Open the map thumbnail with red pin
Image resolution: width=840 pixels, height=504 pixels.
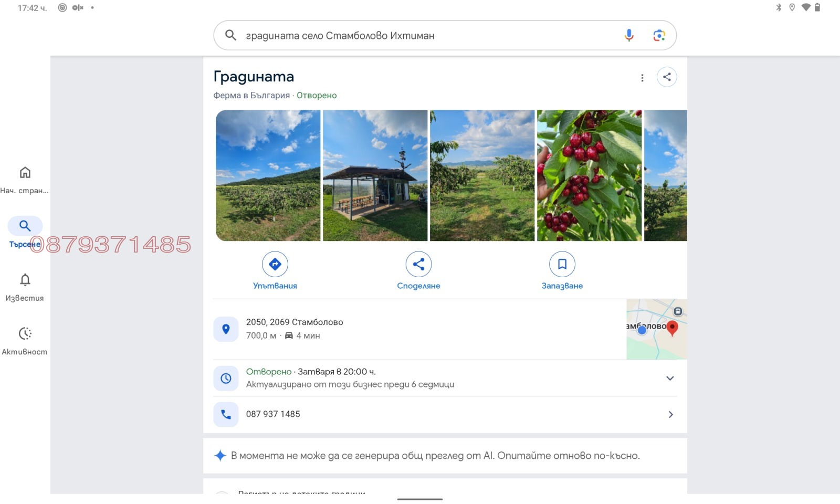click(656, 329)
